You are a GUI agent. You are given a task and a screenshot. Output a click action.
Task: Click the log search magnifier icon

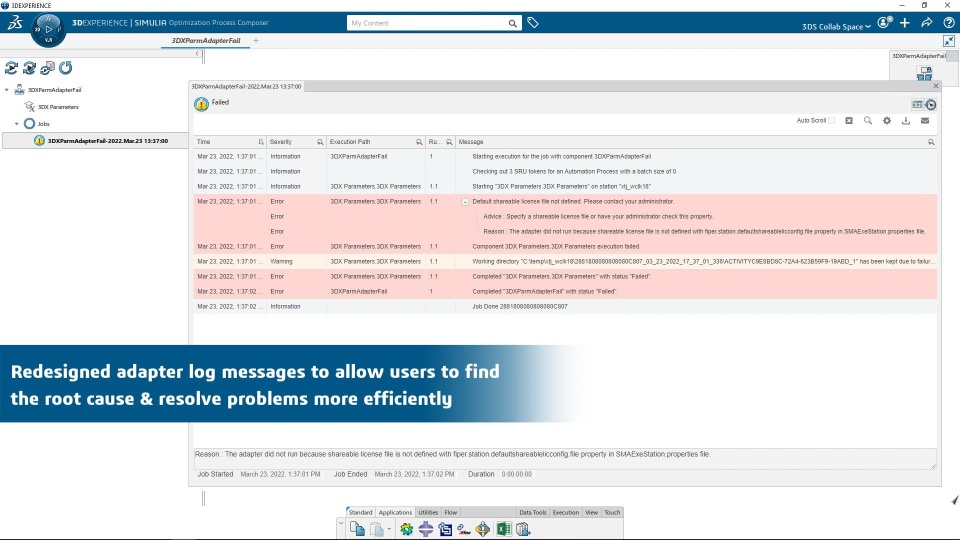[x=868, y=121]
